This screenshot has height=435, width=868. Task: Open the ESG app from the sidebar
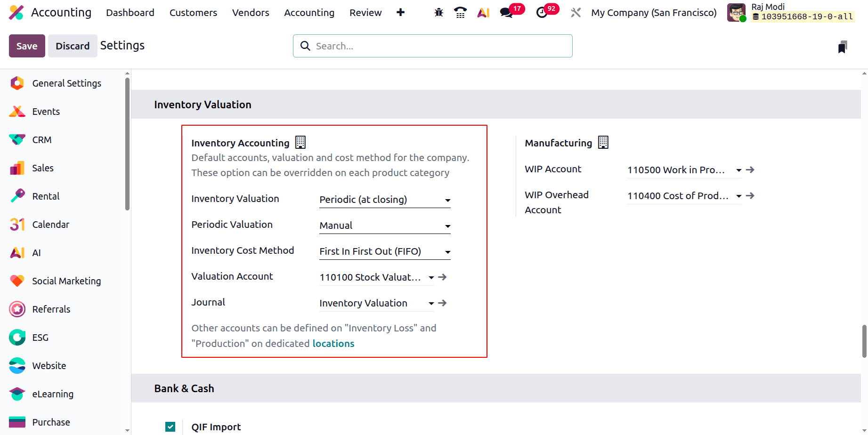17,337
